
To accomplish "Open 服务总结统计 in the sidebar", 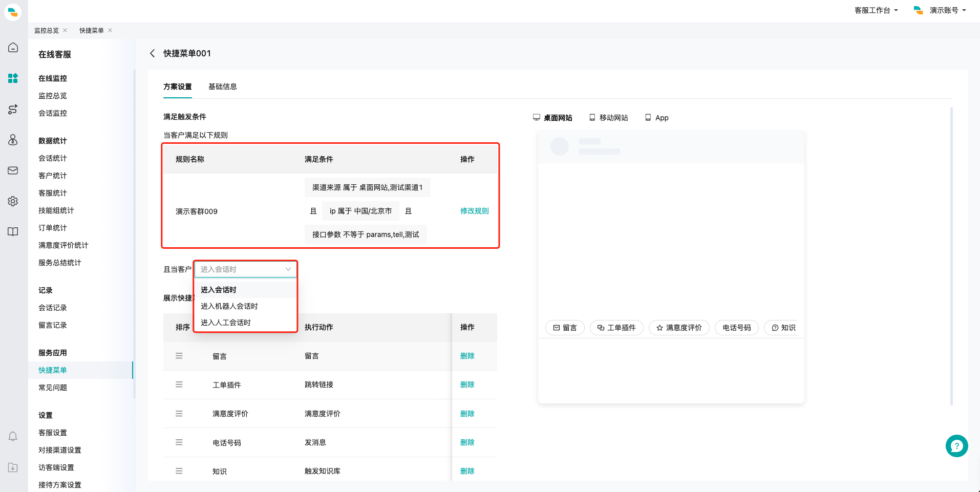I will [x=60, y=263].
